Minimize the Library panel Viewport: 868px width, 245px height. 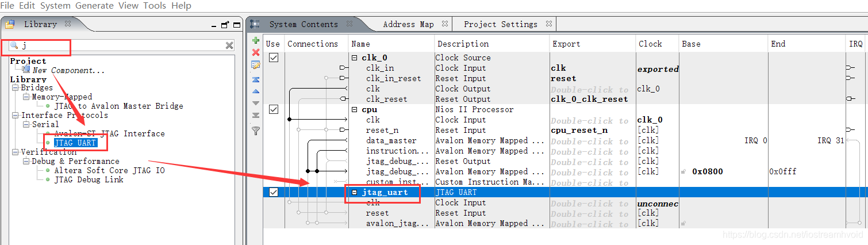213,25
